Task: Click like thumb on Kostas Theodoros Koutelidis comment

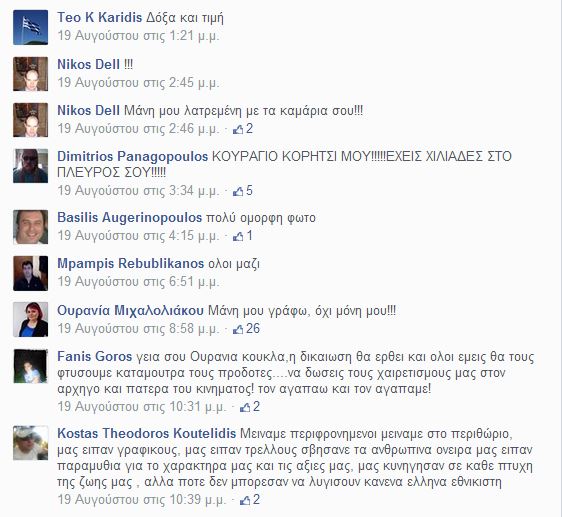Action: (245, 500)
